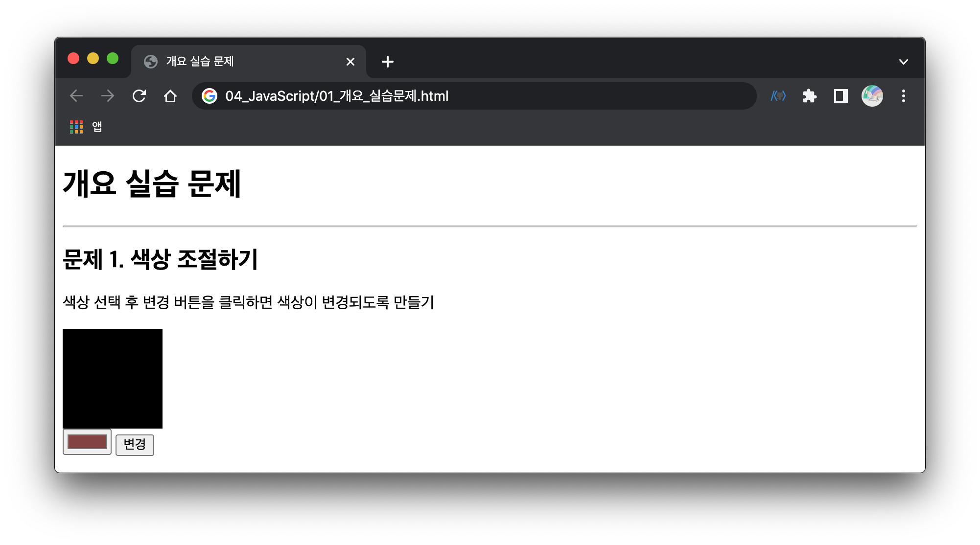Open the three-dot Chrome menu
Viewport: 980px width, 545px height.
tap(903, 96)
